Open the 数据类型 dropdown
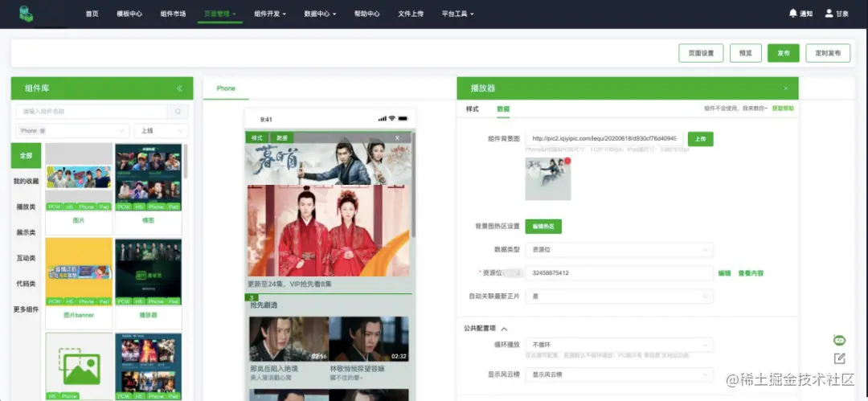868x401 pixels. pyautogui.click(x=619, y=250)
